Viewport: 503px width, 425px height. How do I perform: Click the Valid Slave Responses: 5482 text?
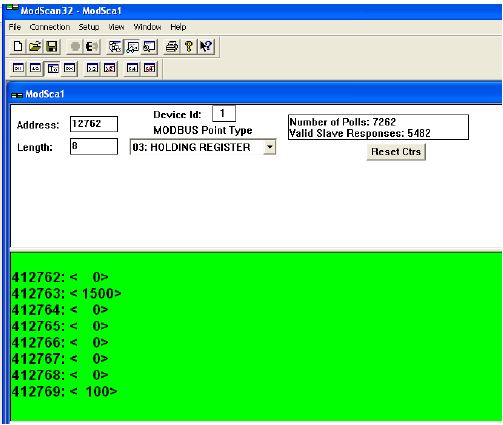[360, 133]
